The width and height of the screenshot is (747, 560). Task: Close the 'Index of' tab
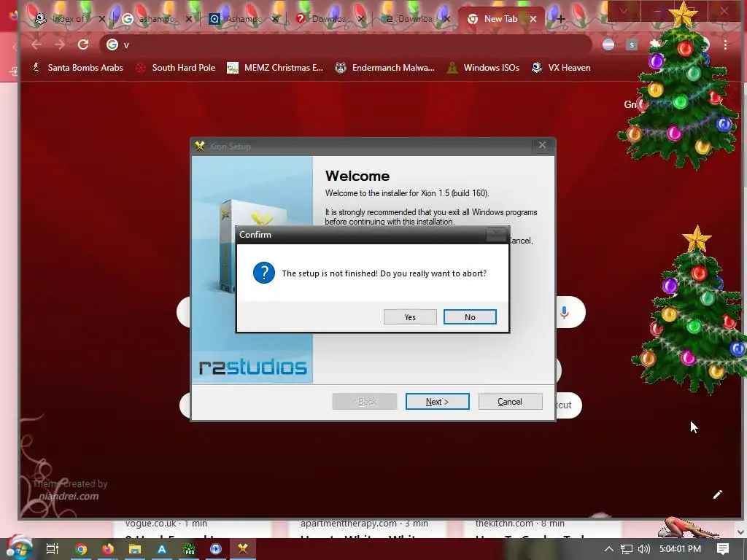tap(101, 19)
